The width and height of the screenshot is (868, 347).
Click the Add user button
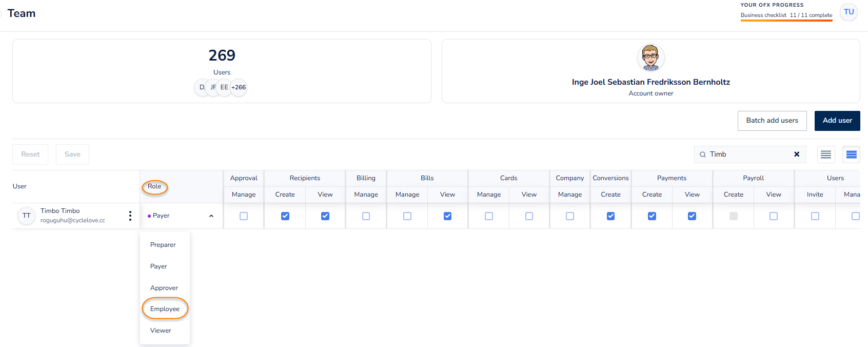[837, 121]
